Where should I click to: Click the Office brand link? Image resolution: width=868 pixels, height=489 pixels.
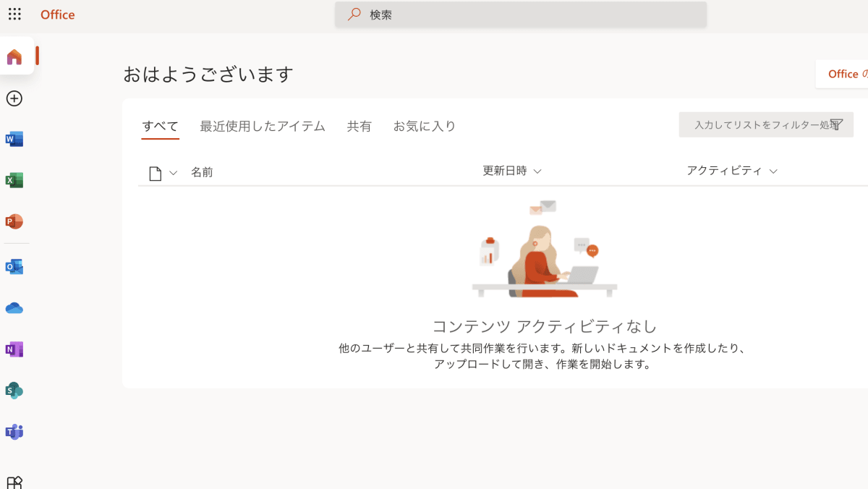pyautogui.click(x=57, y=14)
